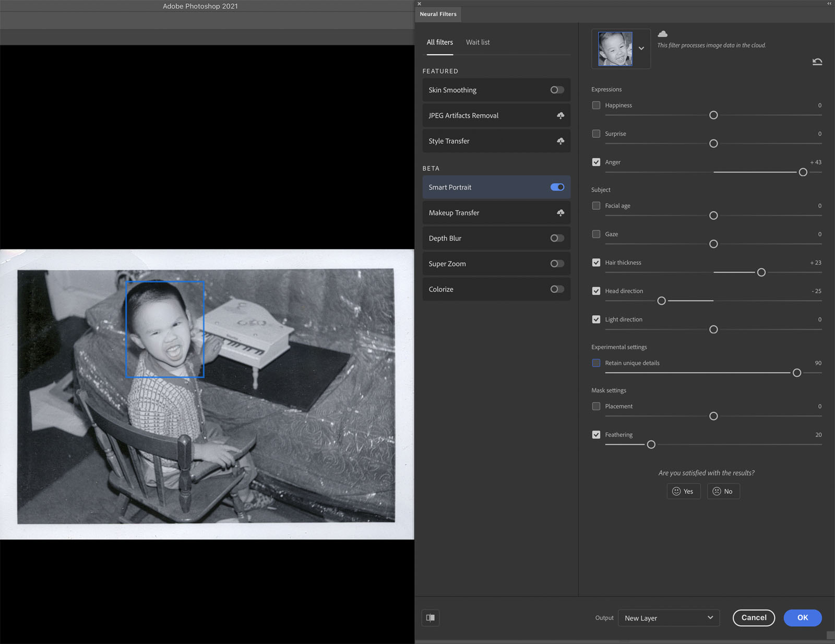This screenshot has width=835, height=644.
Task: Toggle the preview comparison icon at bottom
Action: tap(431, 617)
